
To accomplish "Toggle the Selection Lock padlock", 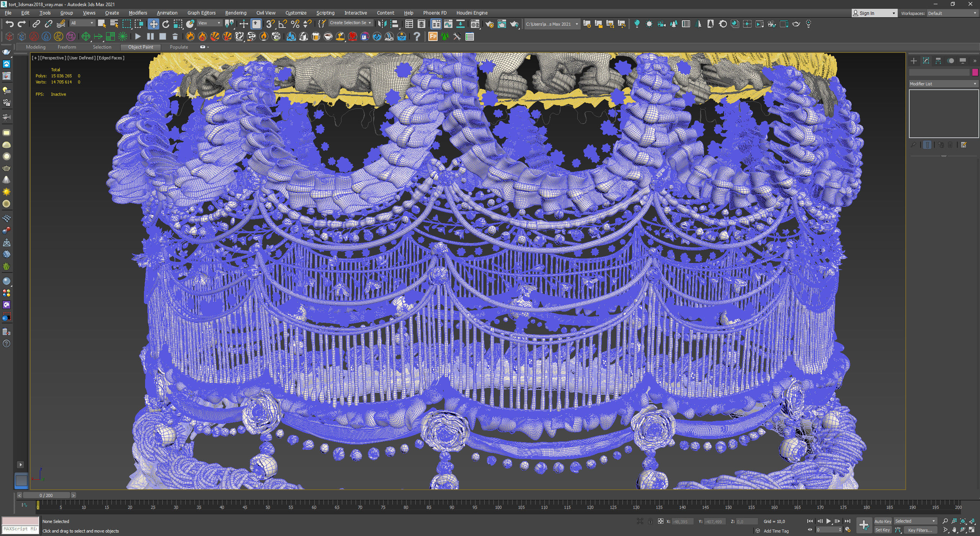I will [x=650, y=521].
